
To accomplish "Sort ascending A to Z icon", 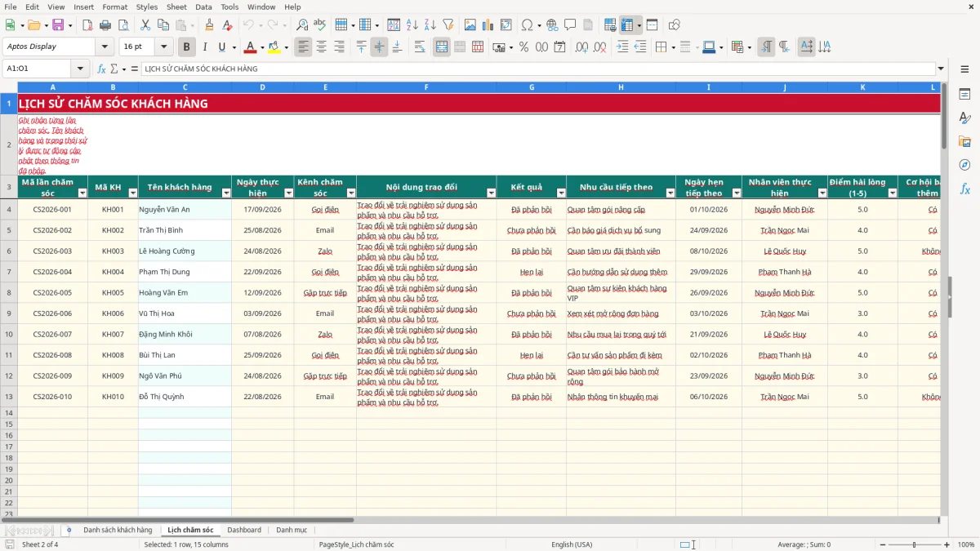I will 412,25.
